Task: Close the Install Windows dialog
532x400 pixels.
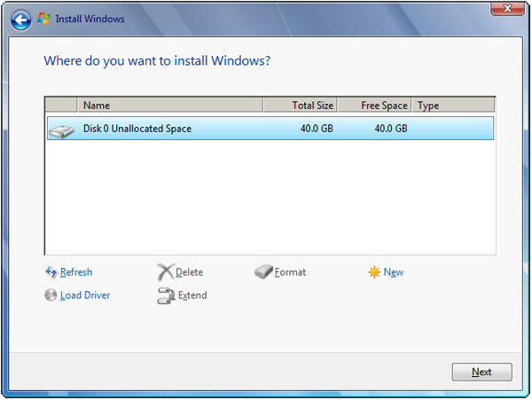Action: pyautogui.click(x=507, y=9)
